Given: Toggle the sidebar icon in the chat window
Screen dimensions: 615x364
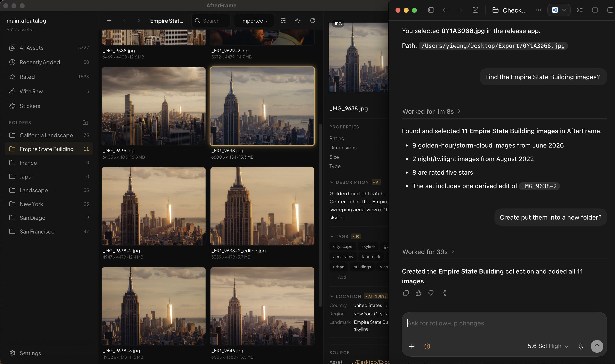Looking at the screenshot, I should (431, 10).
